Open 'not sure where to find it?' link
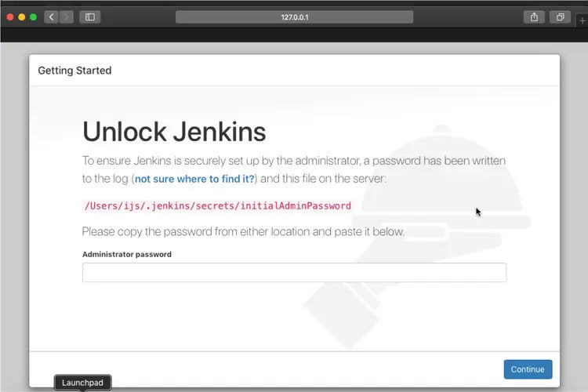The width and height of the screenshot is (588, 392). coord(194,179)
